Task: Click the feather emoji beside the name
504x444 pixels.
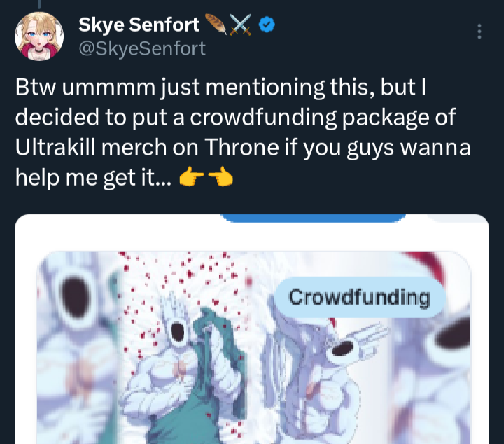Action: click(x=216, y=24)
